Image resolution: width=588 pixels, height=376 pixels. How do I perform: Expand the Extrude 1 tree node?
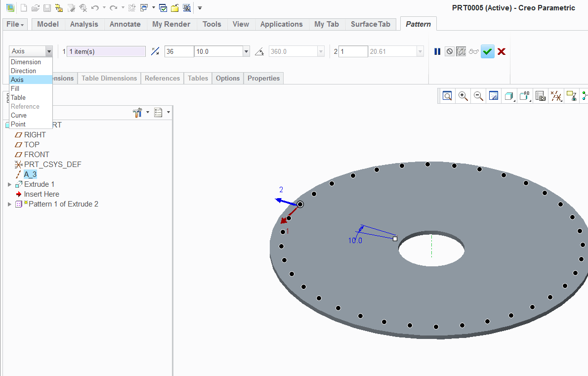pyautogui.click(x=10, y=184)
